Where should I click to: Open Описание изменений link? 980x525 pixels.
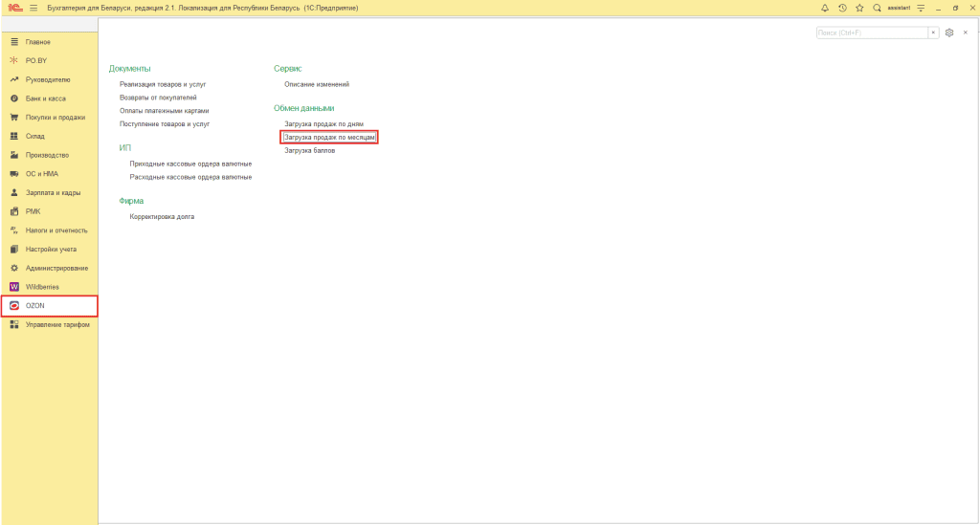point(317,84)
